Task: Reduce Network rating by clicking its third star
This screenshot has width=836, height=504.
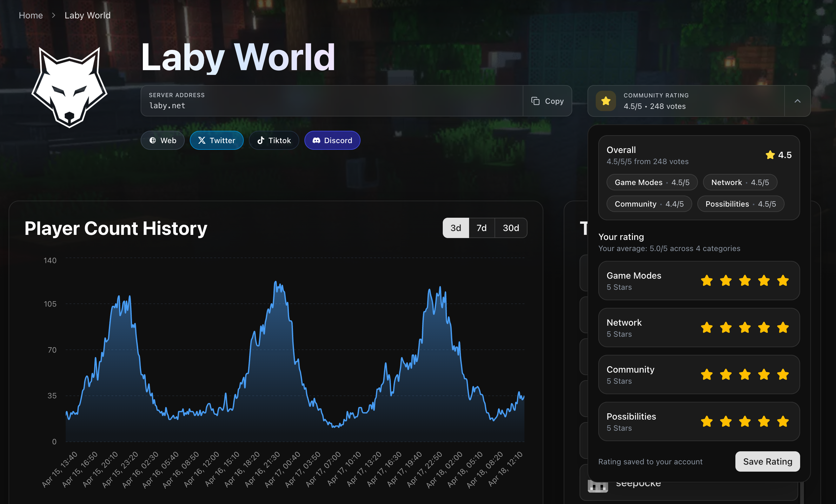Action: 745,328
